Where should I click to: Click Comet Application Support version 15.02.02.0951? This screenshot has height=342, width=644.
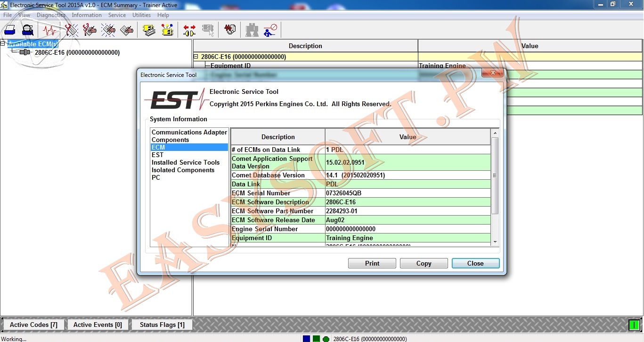coord(345,162)
